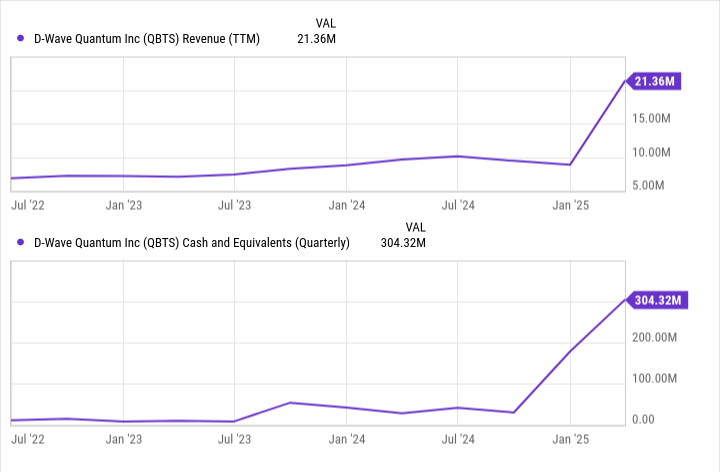The width and height of the screenshot is (720, 472).
Task: Click 0.00 axis label on cash chart
Action: pyautogui.click(x=643, y=419)
